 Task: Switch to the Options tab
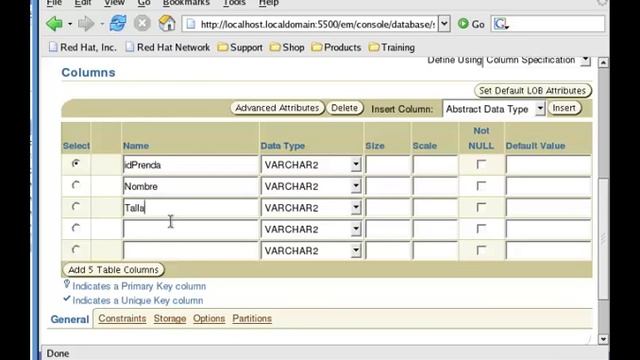tap(209, 318)
